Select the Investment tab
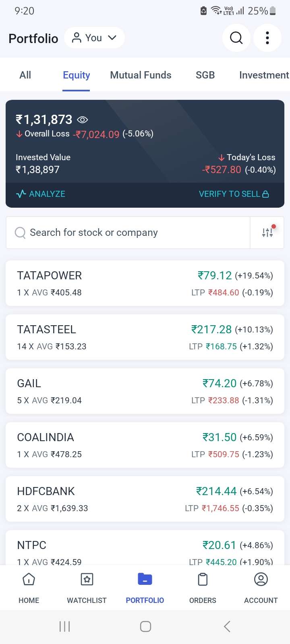 [264, 75]
